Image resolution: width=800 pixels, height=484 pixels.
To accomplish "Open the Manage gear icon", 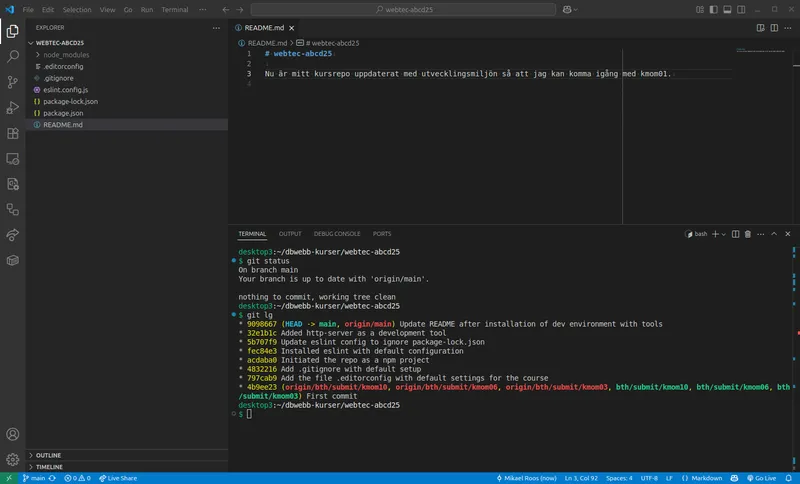I will tap(12, 459).
